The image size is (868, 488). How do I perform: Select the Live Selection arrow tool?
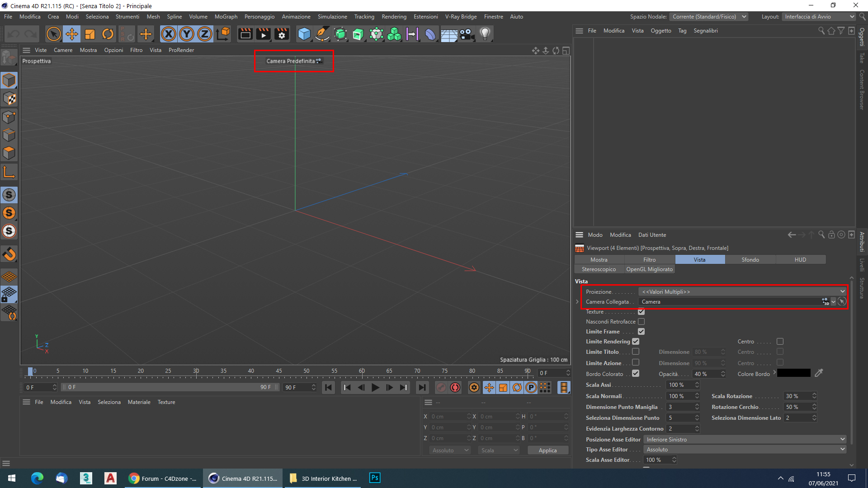click(x=53, y=34)
